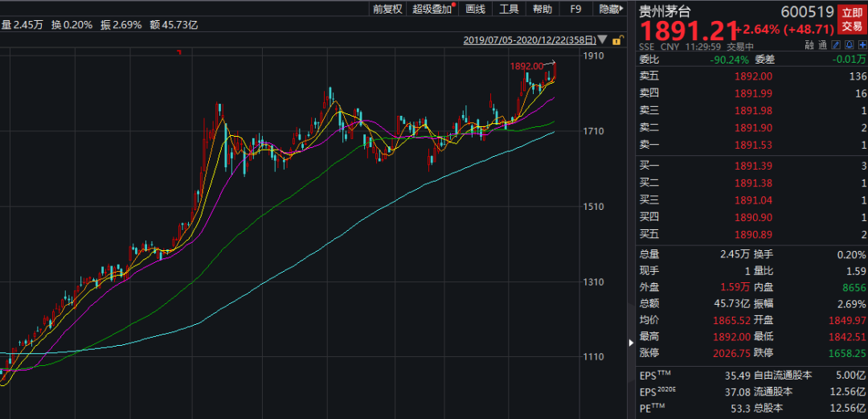Add stock via blue plus icon
The height and width of the screenshot is (419, 868).
pyautogui.click(x=862, y=46)
